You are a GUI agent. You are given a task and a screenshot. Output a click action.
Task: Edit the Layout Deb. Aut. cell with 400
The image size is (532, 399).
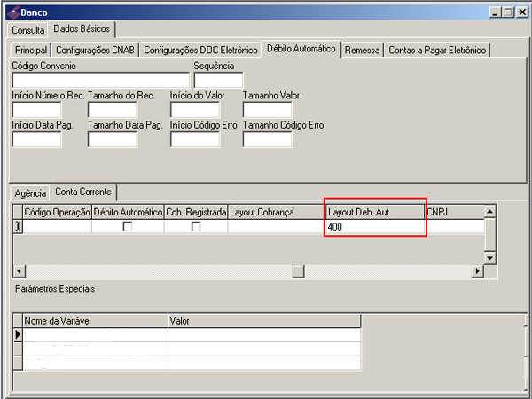373,227
